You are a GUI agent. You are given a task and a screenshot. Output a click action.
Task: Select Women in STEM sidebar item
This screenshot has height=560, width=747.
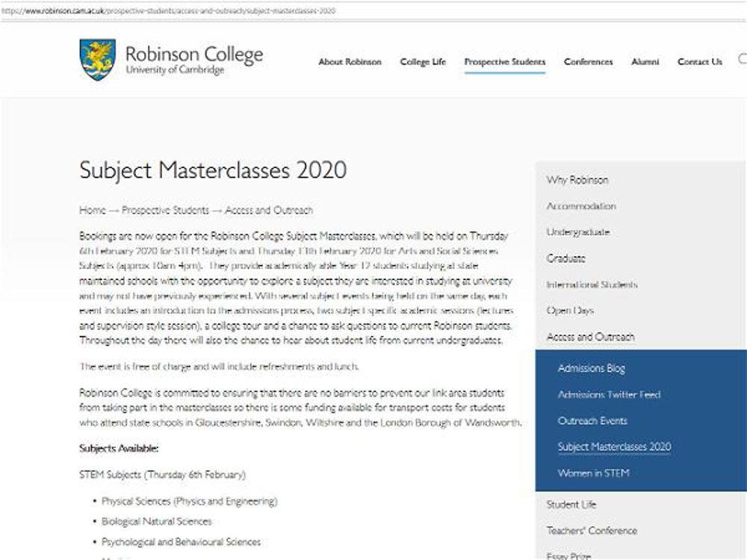coord(593,473)
